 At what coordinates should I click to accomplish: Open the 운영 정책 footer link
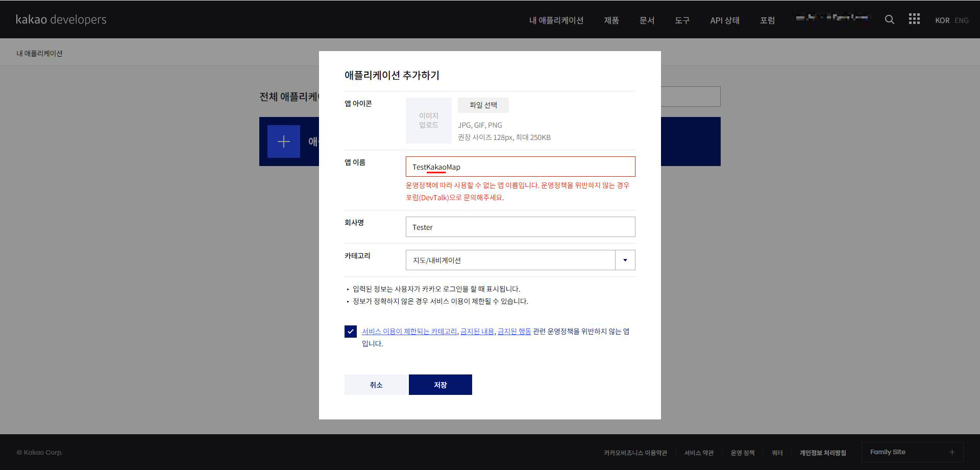coord(743,453)
